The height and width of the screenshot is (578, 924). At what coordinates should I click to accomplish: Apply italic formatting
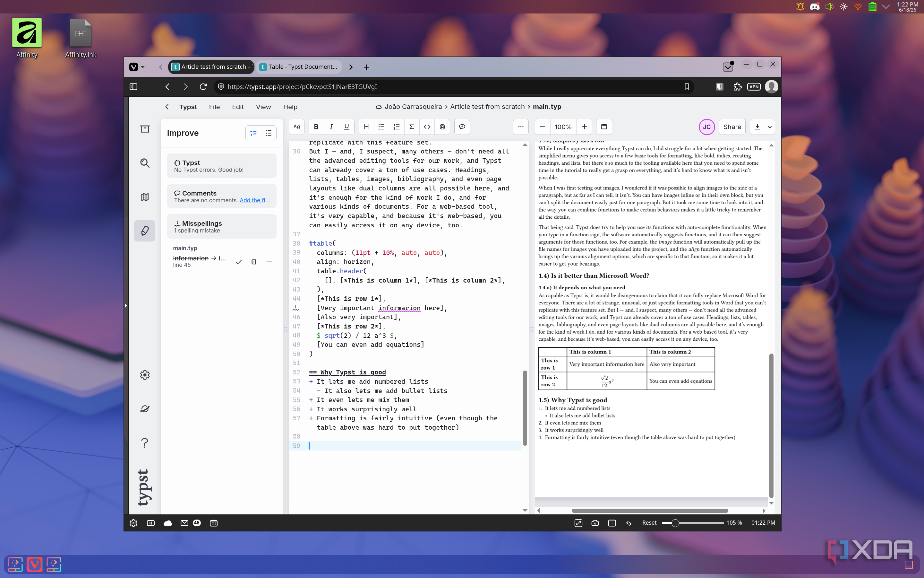(x=331, y=127)
